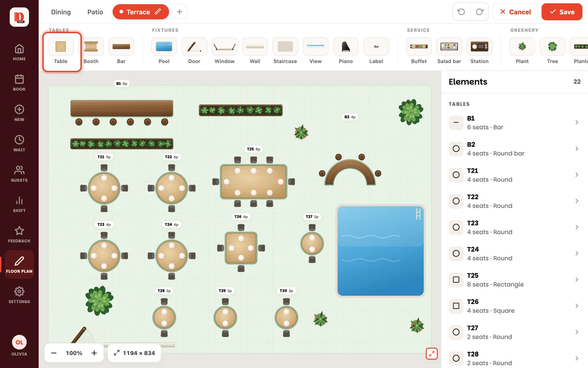Switch to the Dining tab
The height and width of the screenshot is (368, 588).
point(61,12)
